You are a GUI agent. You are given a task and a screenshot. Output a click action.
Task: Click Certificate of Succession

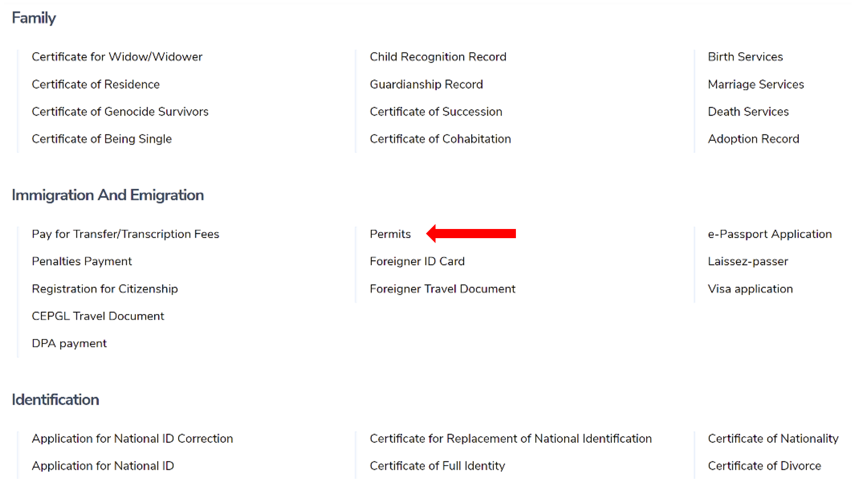click(436, 111)
